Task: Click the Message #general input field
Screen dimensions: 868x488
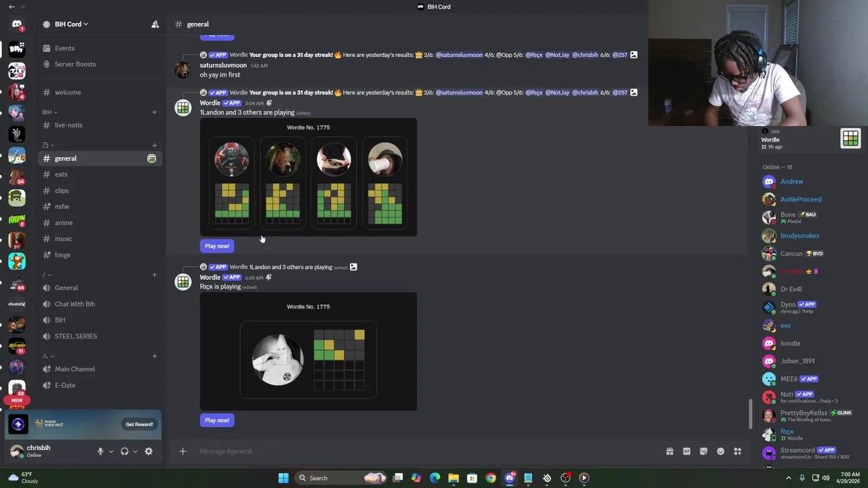Action: (x=427, y=451)
